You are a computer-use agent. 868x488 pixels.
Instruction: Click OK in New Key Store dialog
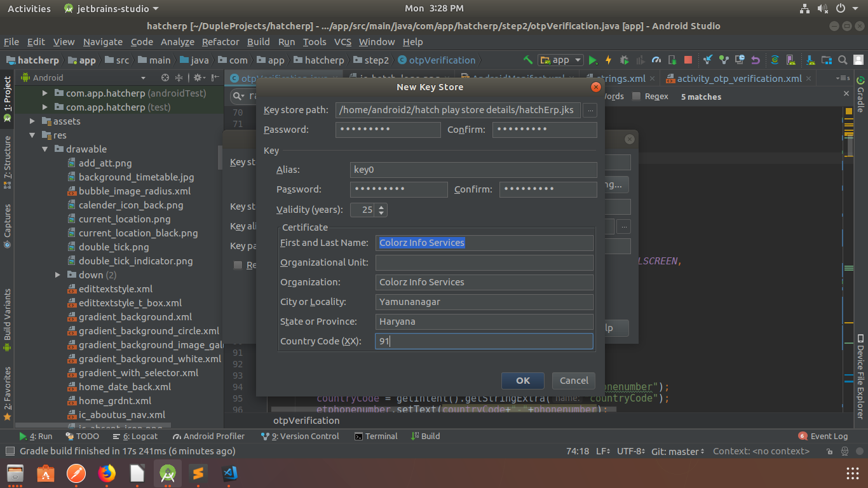pos(523,381)
